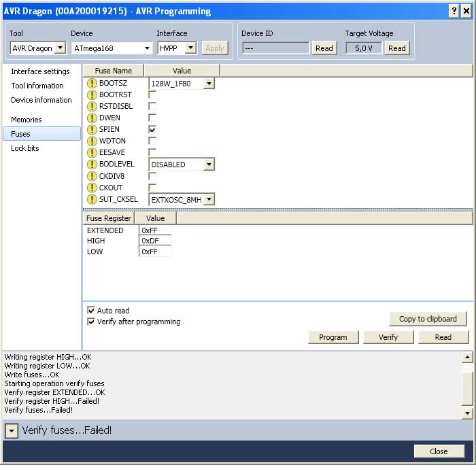Open Device information page
The width and height of the screenshot is (476, 465).
click(41, 100)
